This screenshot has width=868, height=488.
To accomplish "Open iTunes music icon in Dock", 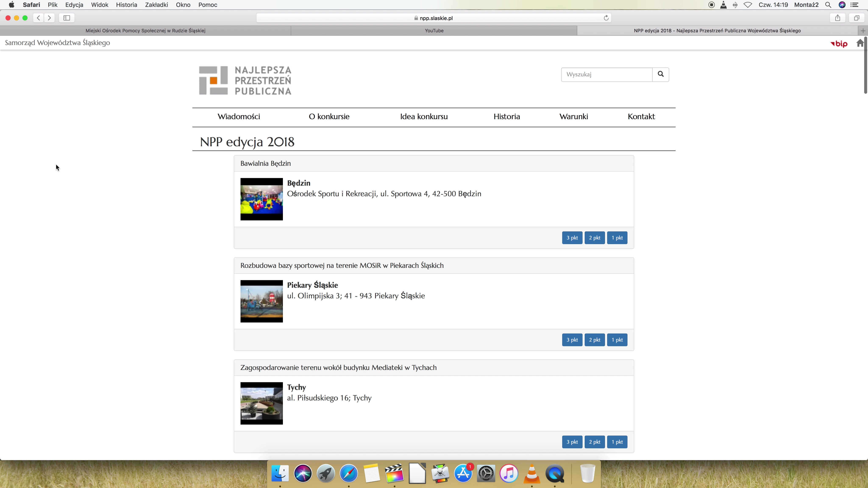I will 509,473.
